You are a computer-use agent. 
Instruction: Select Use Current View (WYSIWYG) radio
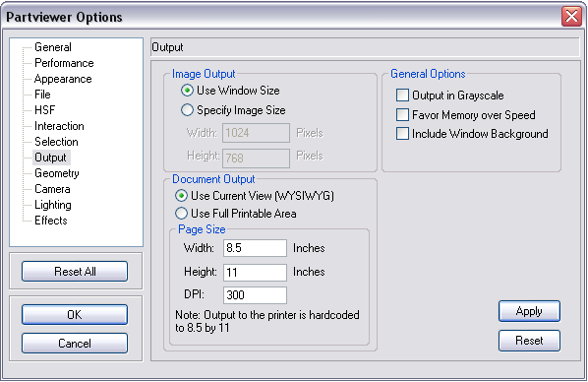(181, 196)
